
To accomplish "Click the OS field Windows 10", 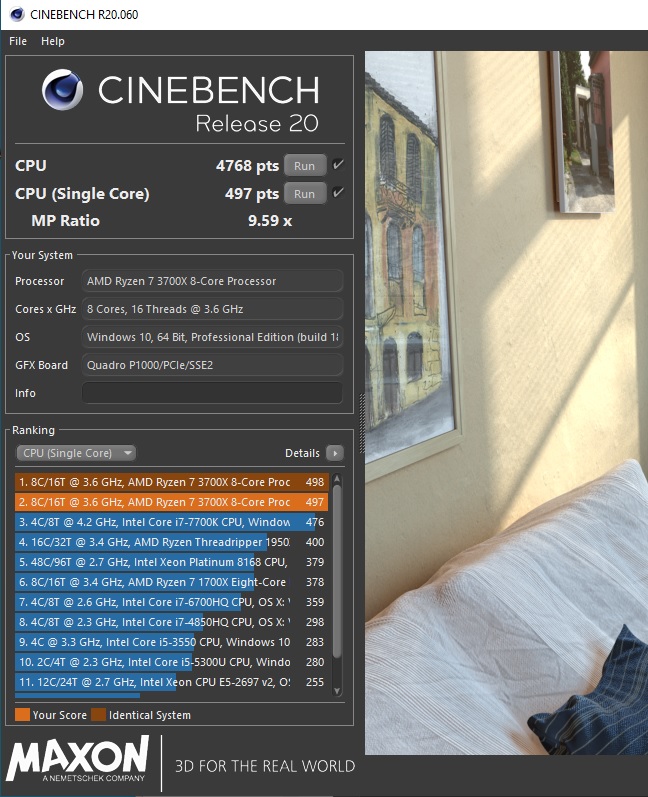I will [212, 337].
